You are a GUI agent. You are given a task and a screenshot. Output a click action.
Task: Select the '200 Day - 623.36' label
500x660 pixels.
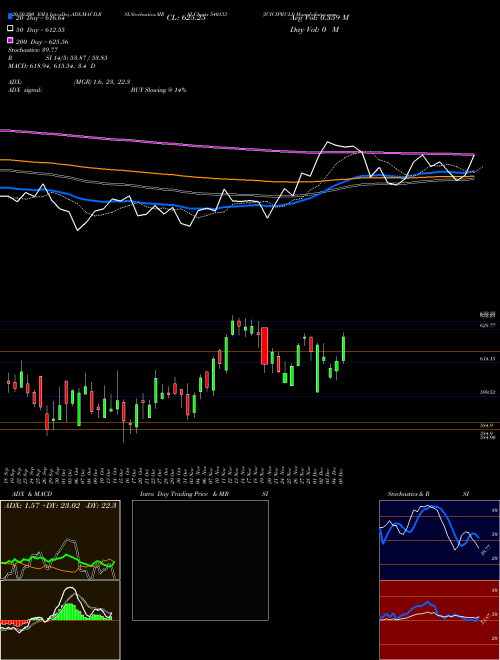click(42, 42)
